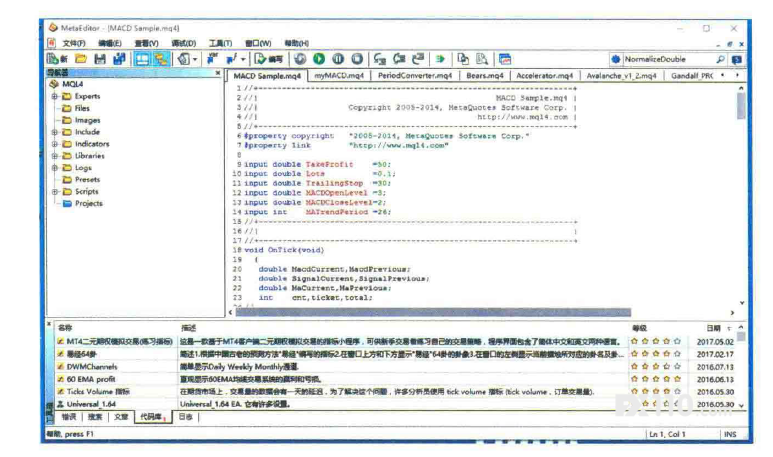Open the 工具(T) menu

click(220, 43)
